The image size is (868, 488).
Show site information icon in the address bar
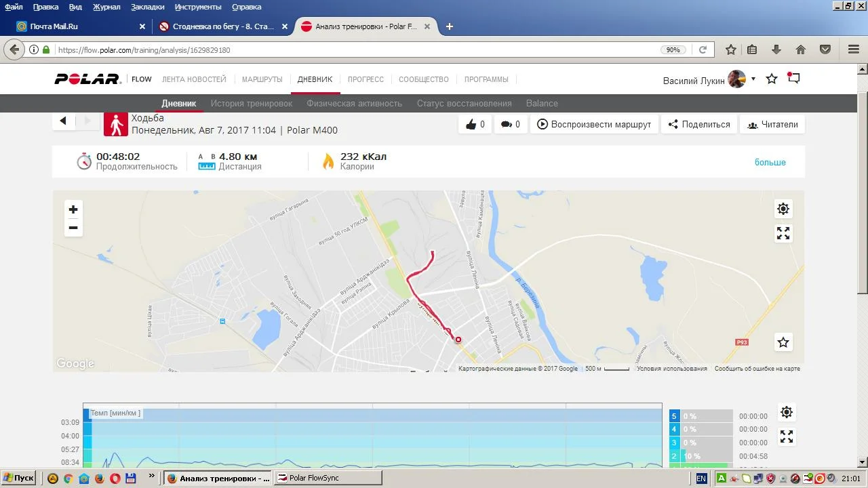tap(34, 49)
